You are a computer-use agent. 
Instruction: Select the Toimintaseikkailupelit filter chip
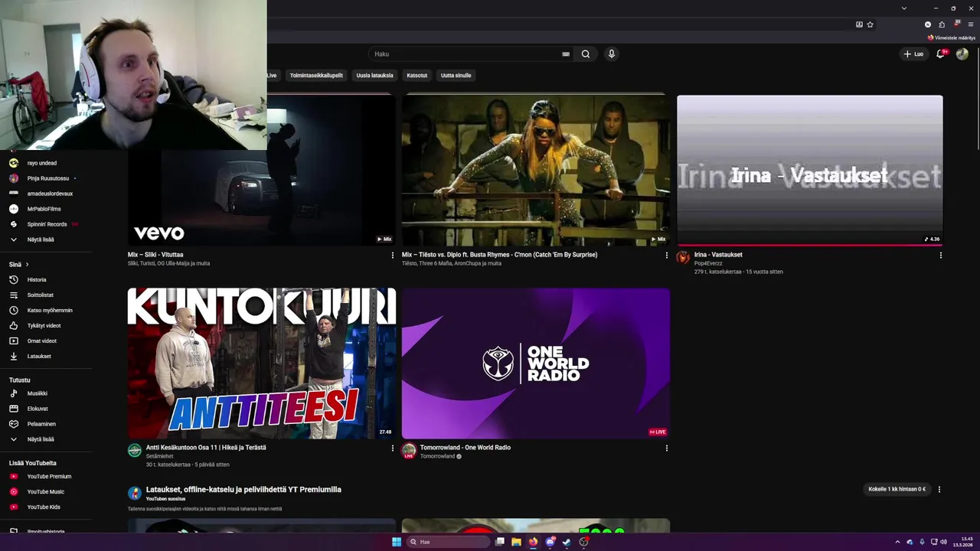(x=316, y=75)
